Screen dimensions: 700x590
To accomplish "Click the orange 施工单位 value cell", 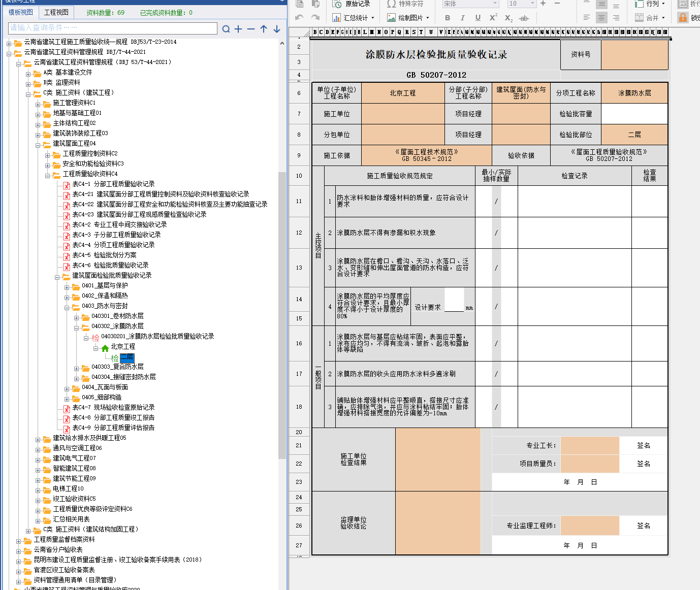I will click(403, 114).
